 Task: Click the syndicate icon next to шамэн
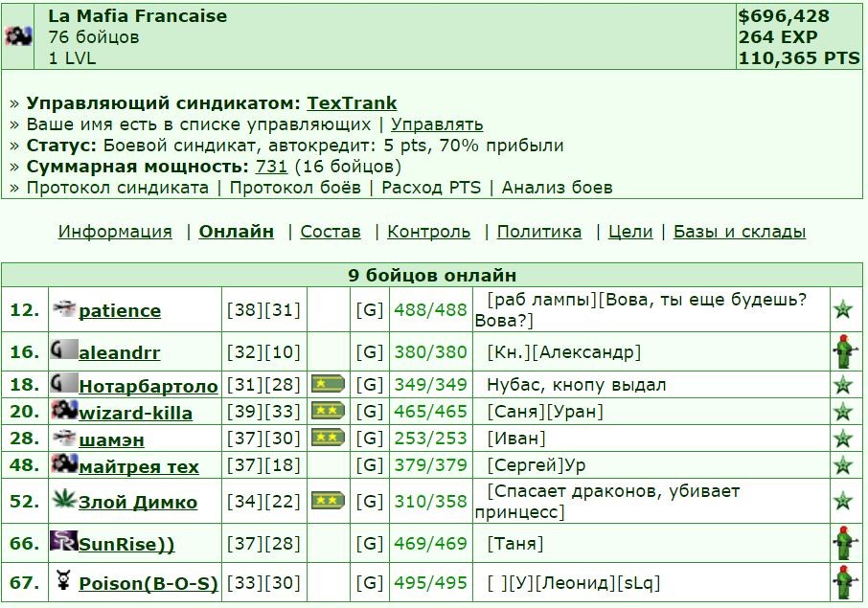(x=63, y=437)
